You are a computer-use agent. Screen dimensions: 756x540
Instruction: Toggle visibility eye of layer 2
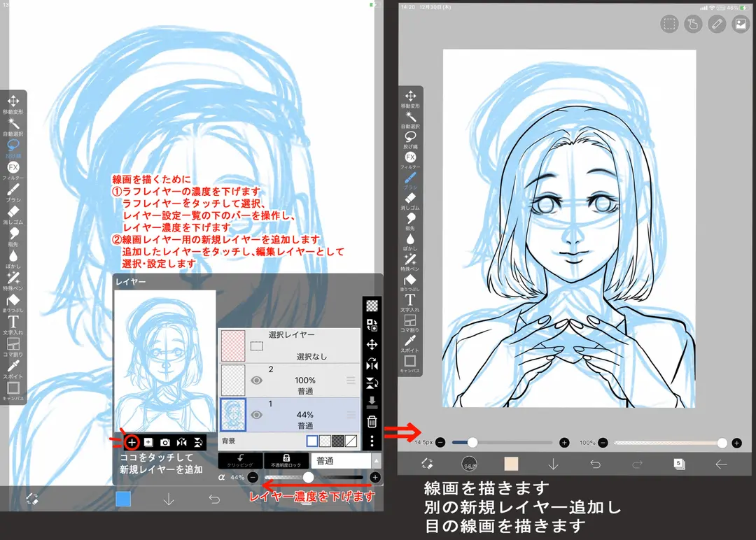coord(256,381)
